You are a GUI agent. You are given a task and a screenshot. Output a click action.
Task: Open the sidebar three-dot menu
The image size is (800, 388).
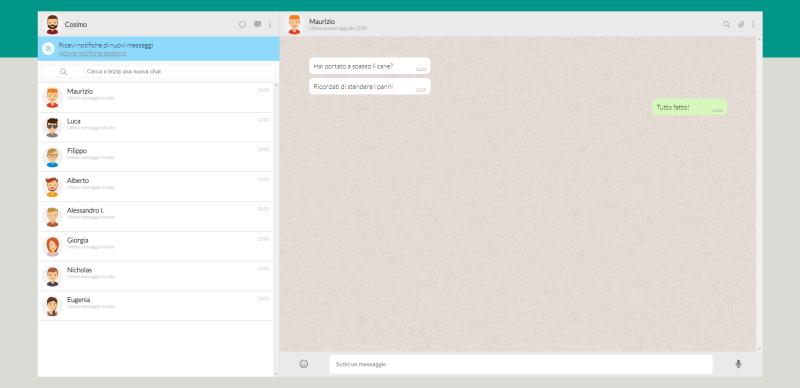(x=270, y=25)
